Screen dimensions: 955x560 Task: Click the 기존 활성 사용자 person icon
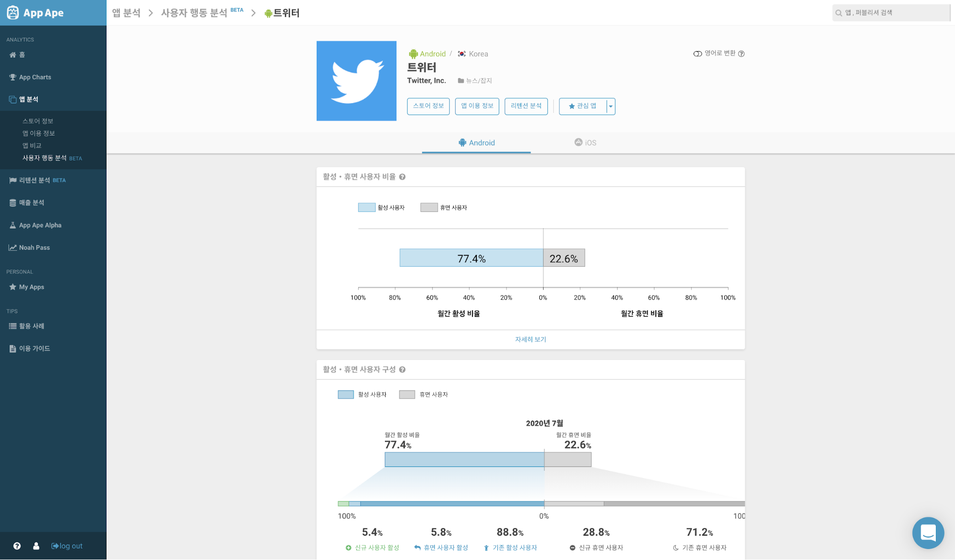[486, 548]
